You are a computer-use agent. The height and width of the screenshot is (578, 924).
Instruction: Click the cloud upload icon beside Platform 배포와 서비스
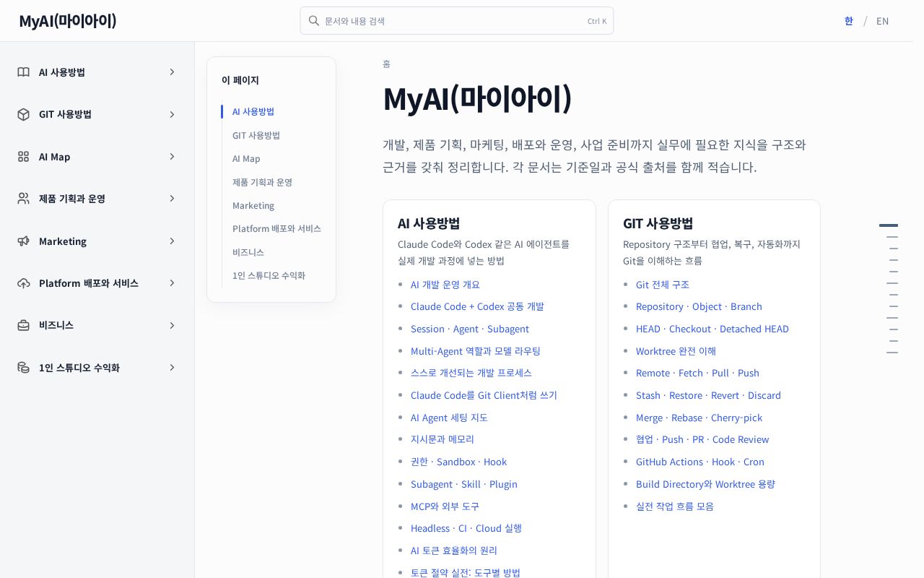coord(24,283)
